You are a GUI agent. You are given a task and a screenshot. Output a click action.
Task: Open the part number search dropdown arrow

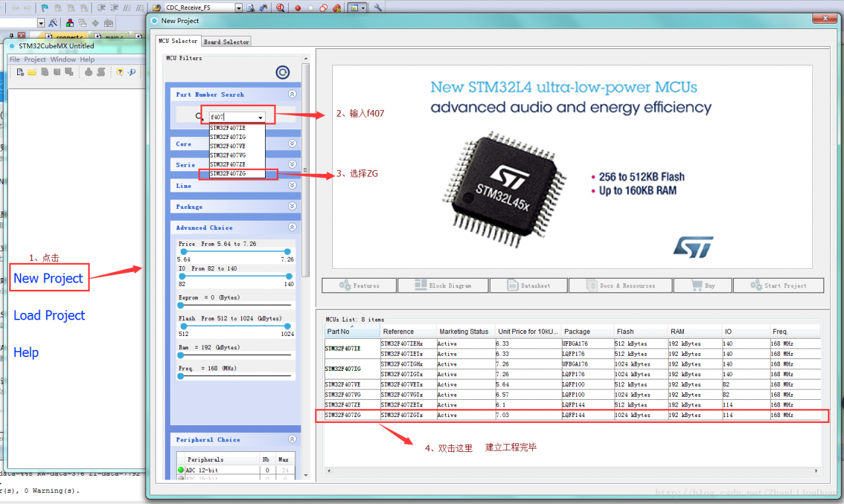(260, 117)
